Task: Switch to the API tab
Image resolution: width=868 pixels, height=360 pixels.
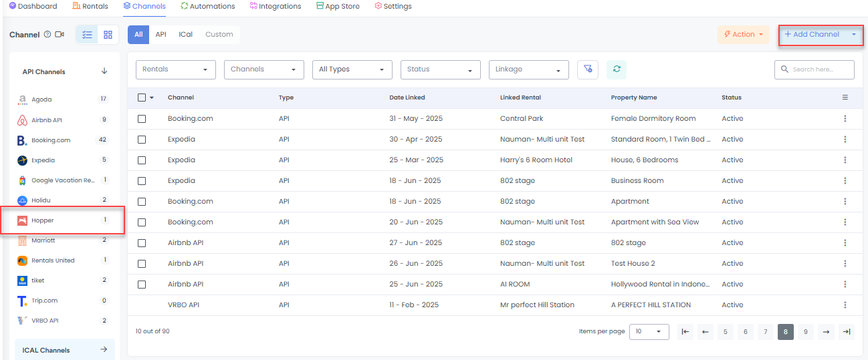Action: [x=161, y=35]
